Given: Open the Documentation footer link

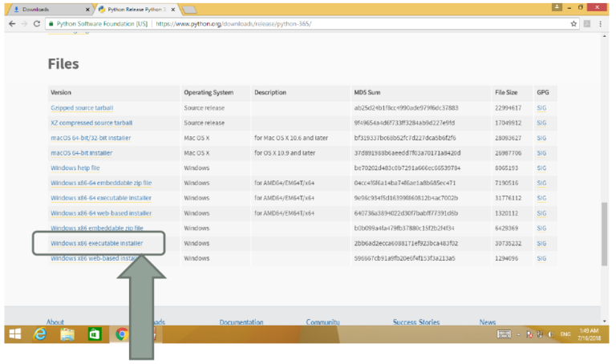Looking at the screenshot, I should (241, 322).
